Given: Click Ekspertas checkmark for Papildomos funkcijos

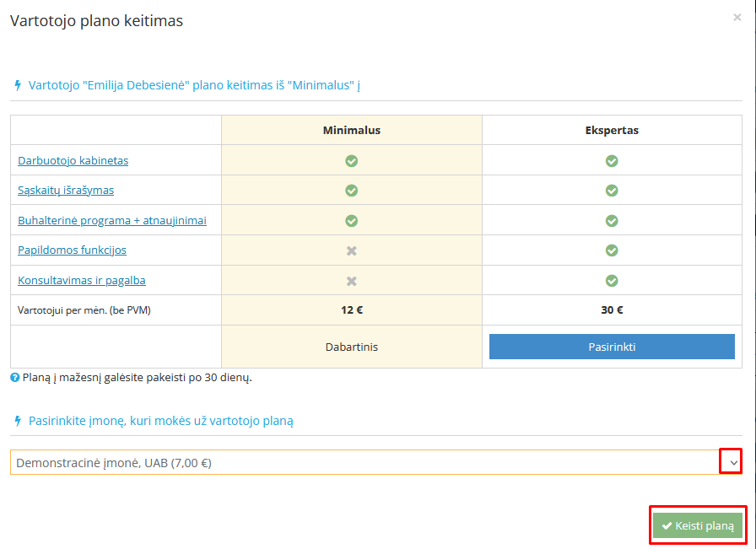Looking at the screenshot, I should click(612, 250).
